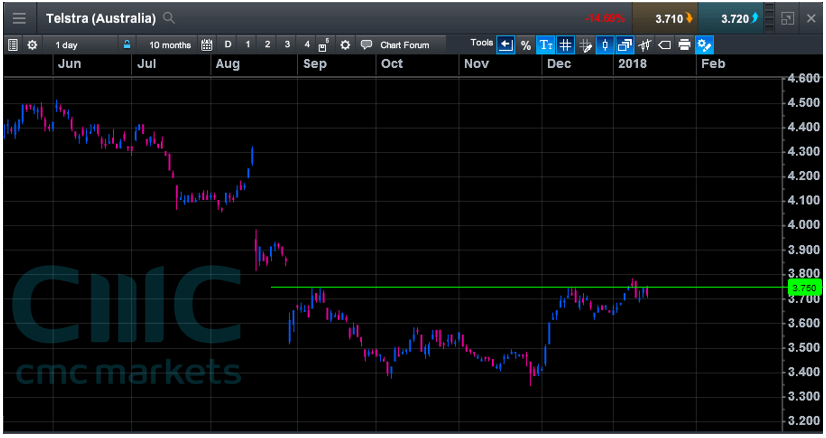Save chart layout preset 5
The image size is (826, 438).
pyautogui.click(x=324, y=45)
